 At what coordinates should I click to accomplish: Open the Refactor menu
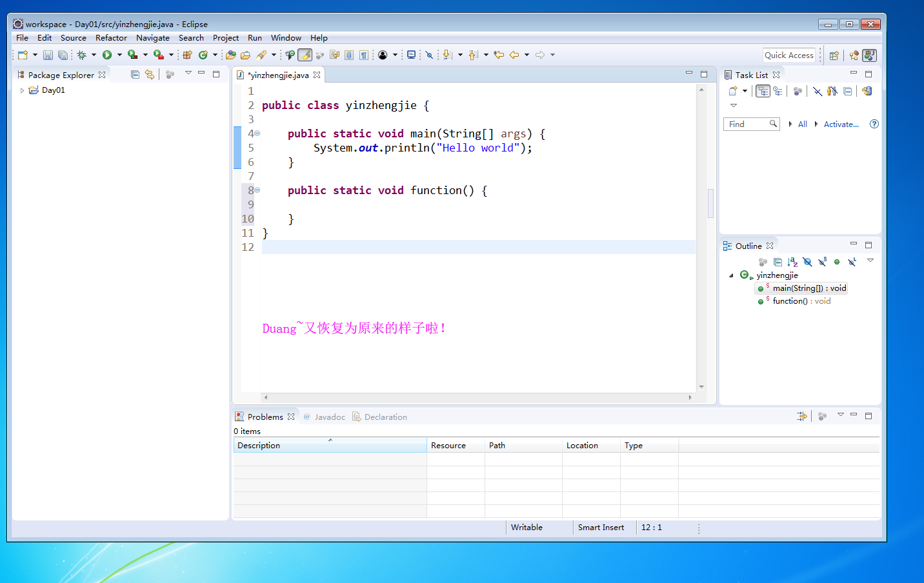[x=111, y=38]
